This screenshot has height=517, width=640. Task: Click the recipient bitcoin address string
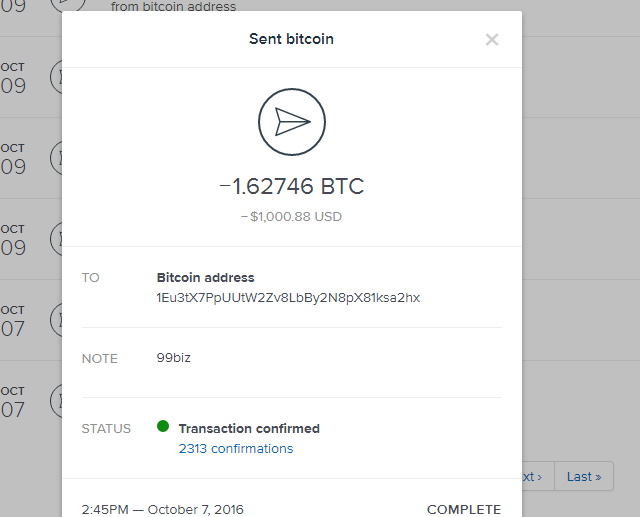click(x=288, y=298)
